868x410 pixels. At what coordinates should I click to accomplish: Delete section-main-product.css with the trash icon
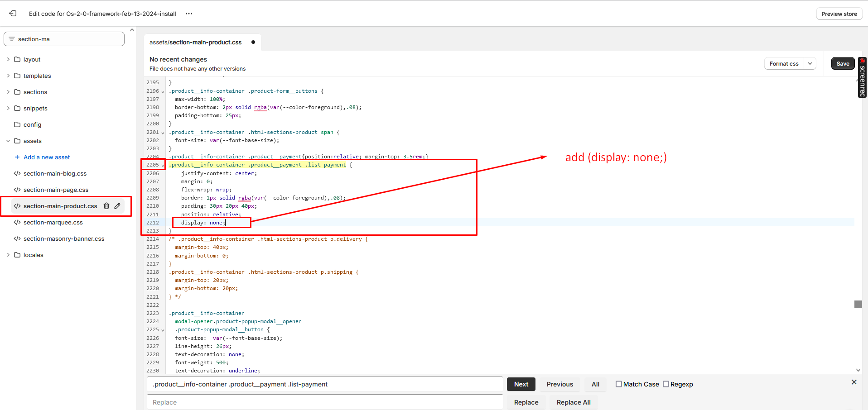pyautogui.click(x=106, y=206)
